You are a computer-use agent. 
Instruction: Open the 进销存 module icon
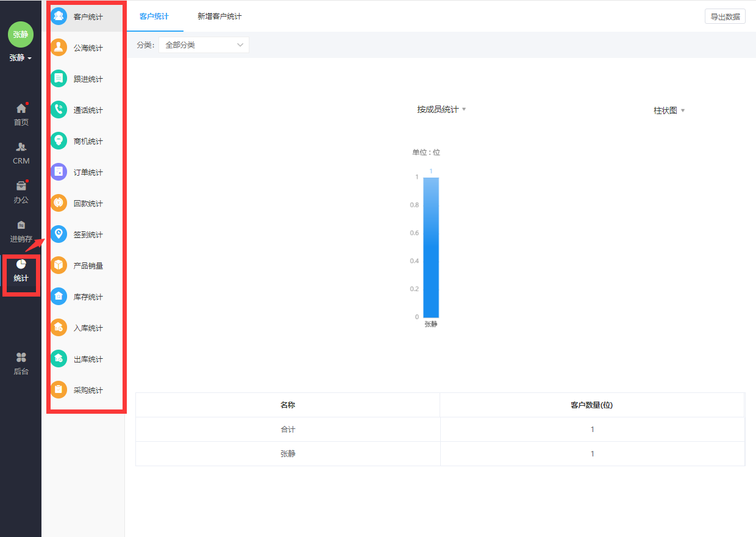click(x=21, y=225)
